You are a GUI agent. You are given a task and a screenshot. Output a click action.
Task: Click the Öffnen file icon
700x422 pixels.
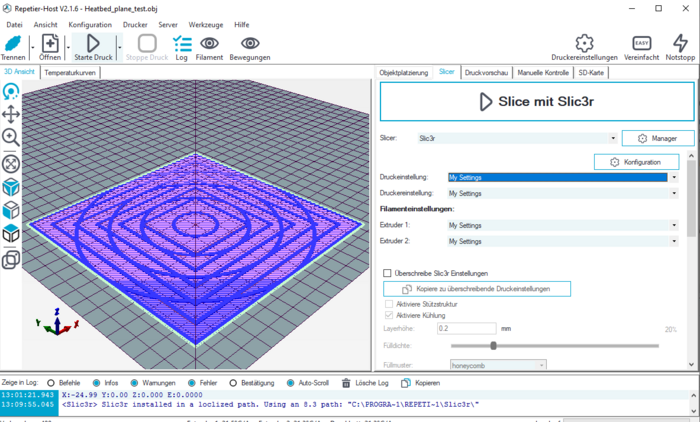point(50,43)
